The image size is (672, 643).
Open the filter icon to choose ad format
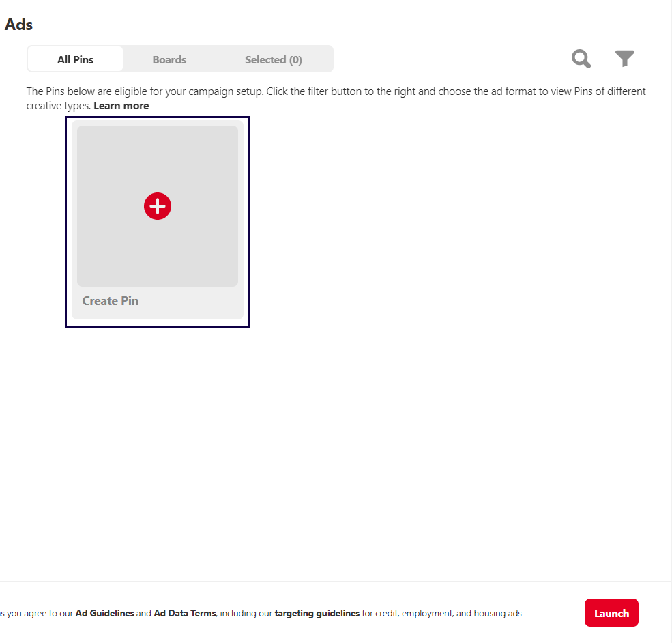click(x=624, y=59)
